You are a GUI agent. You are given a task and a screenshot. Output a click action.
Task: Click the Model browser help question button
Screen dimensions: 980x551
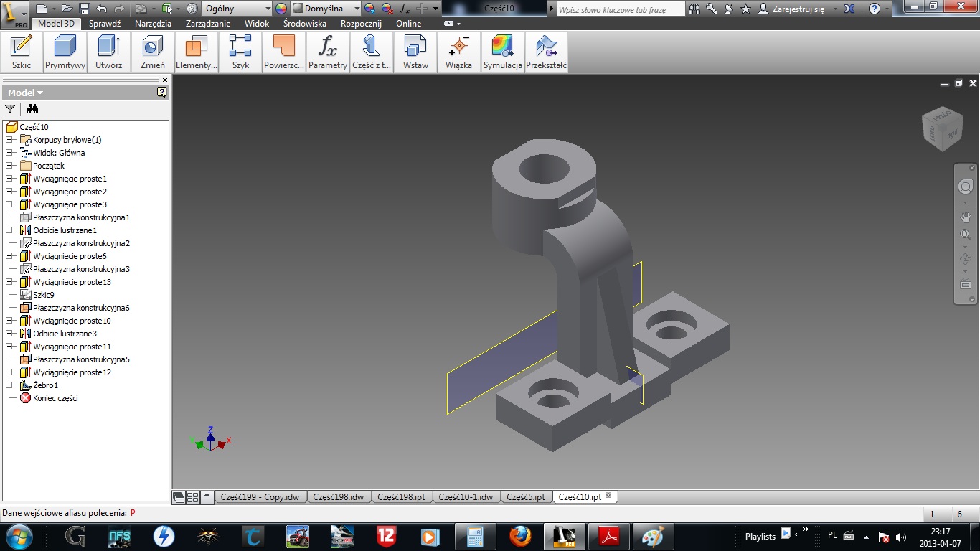pos(162,92)
